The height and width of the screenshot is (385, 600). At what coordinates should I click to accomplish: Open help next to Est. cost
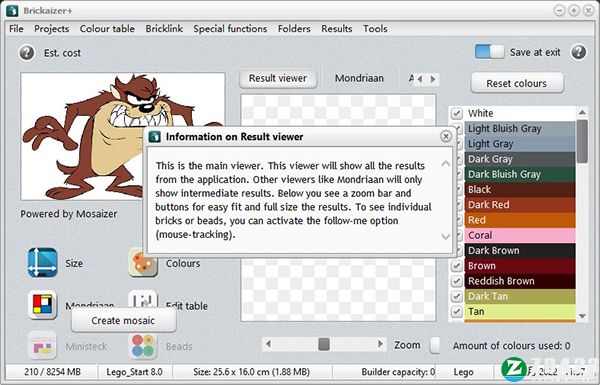26,53
